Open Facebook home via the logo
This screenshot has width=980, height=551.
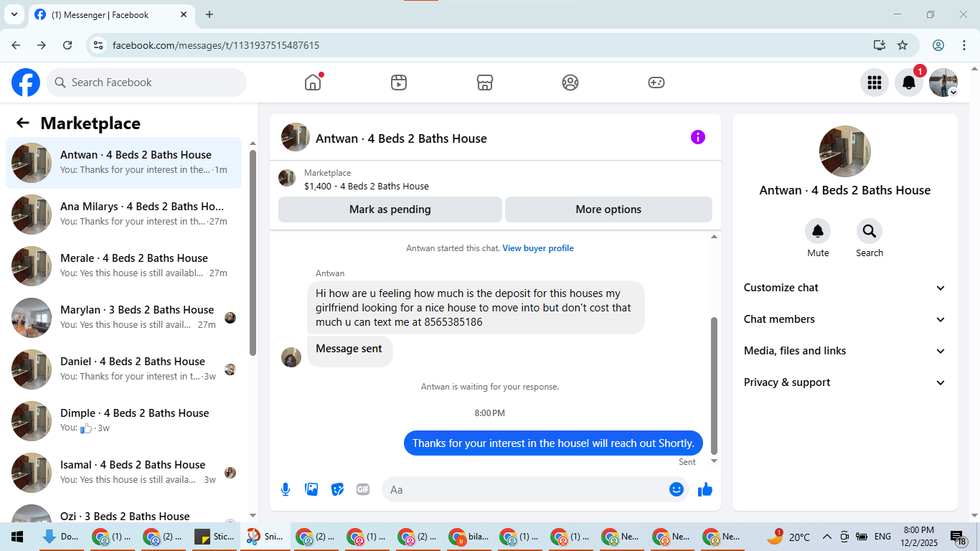click(x=26, y=83)
